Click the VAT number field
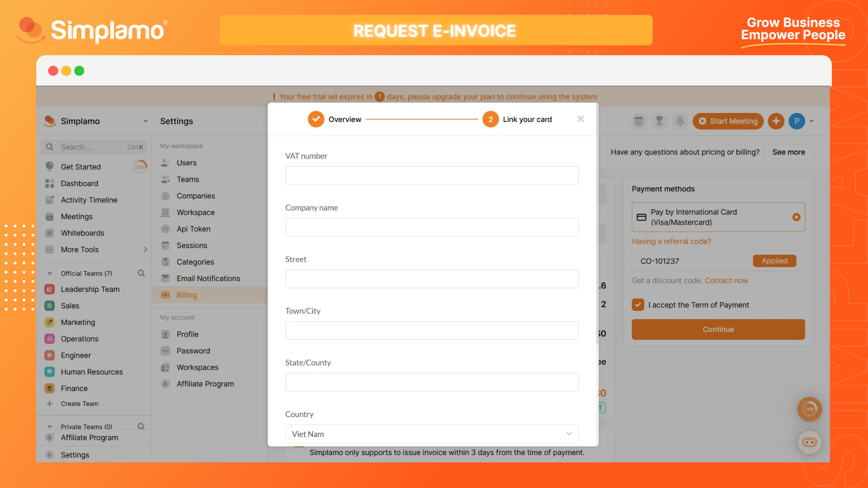Image resolution: width=868 pixels, height=488 pixels. [x=432, y=175]
